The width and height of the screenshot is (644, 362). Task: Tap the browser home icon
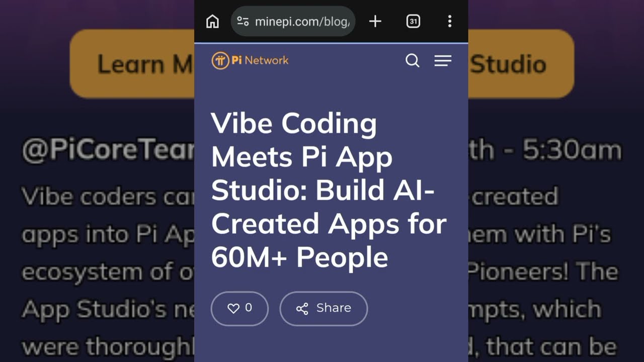[212, 21]
